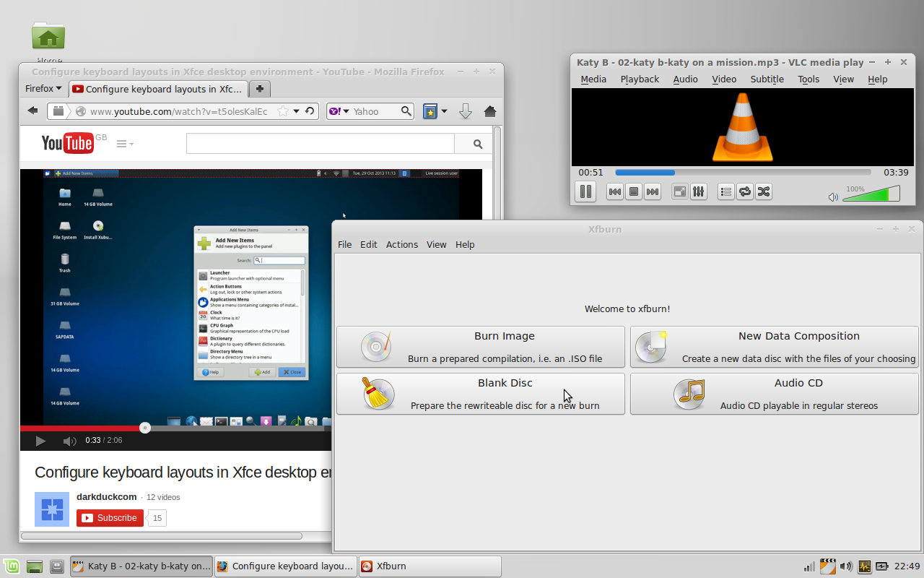Open the VLC Help menu
The image size is (924, 578).
tap(878, 79)
